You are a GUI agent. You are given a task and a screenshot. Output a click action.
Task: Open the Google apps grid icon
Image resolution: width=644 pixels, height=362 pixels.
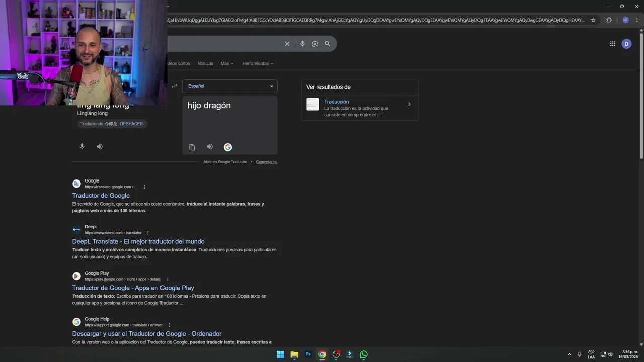tap(613, 44)
